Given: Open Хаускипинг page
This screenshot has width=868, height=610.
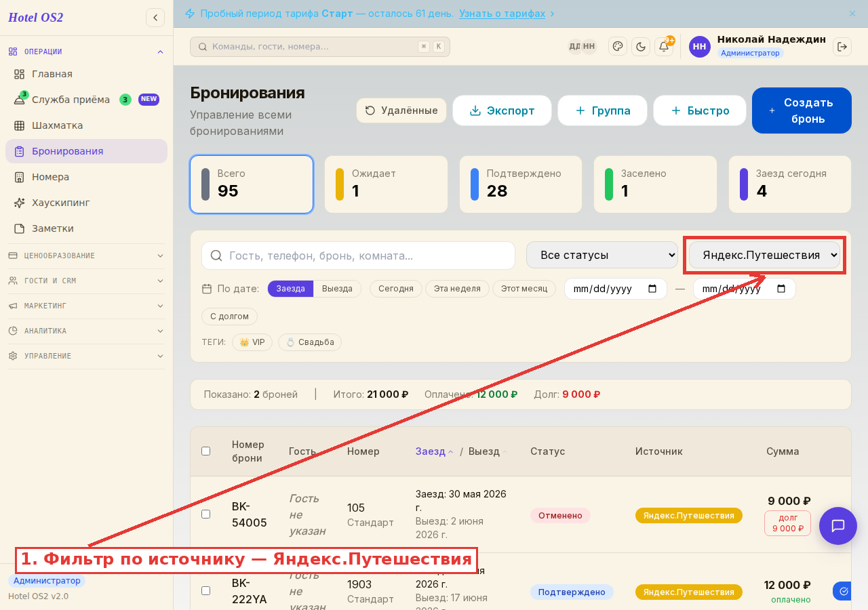Looking at the screenshot, I should (x=87, y=203).
